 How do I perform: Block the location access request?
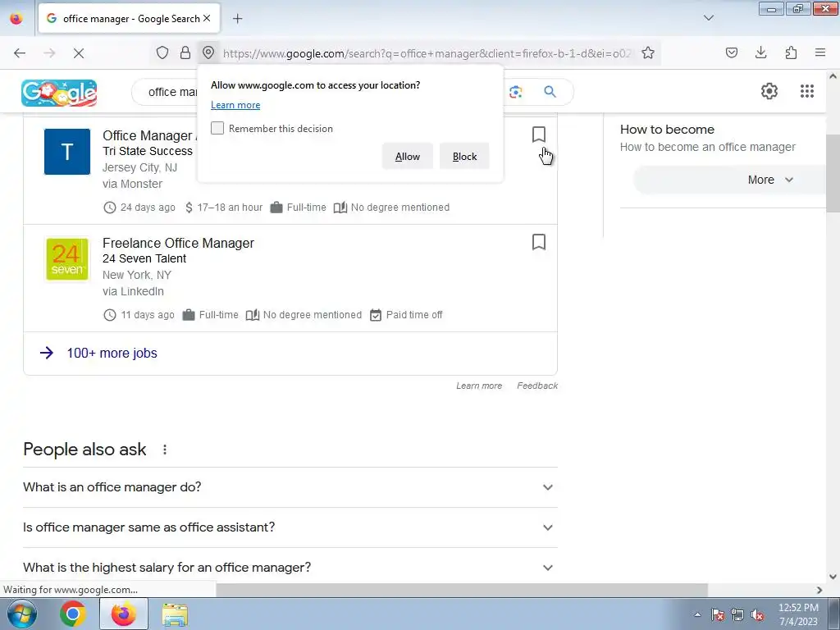[464, 157]
